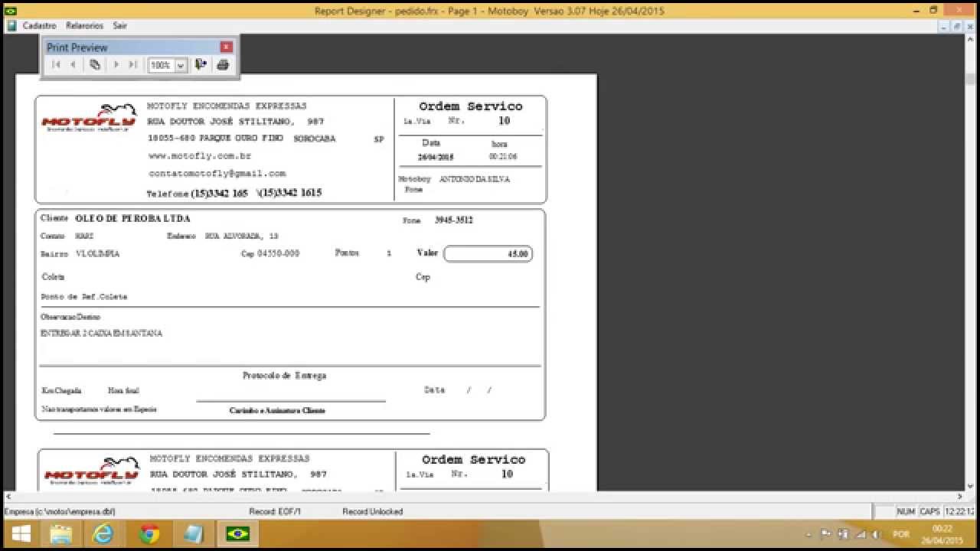This screenshot has height=551, width=980.
Task: Click phone number 3945-3512
Action: pyautogui.click(x=454, y=220)
